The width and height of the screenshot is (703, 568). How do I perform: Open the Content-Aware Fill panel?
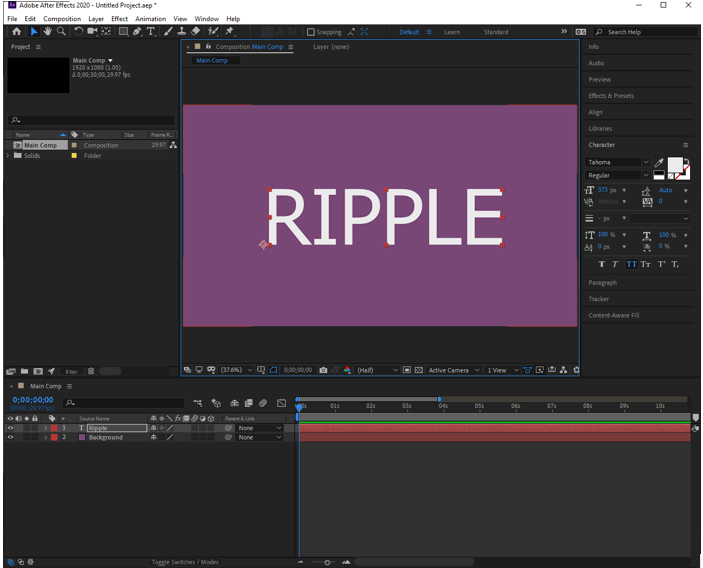(x=614, y=316)
